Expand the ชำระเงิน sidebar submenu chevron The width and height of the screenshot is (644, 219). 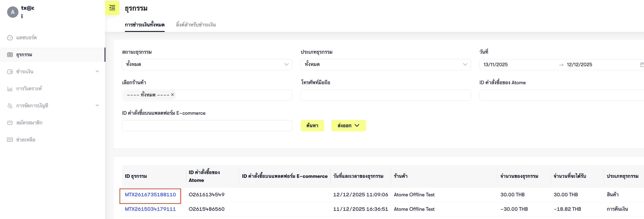pos(97,71)
